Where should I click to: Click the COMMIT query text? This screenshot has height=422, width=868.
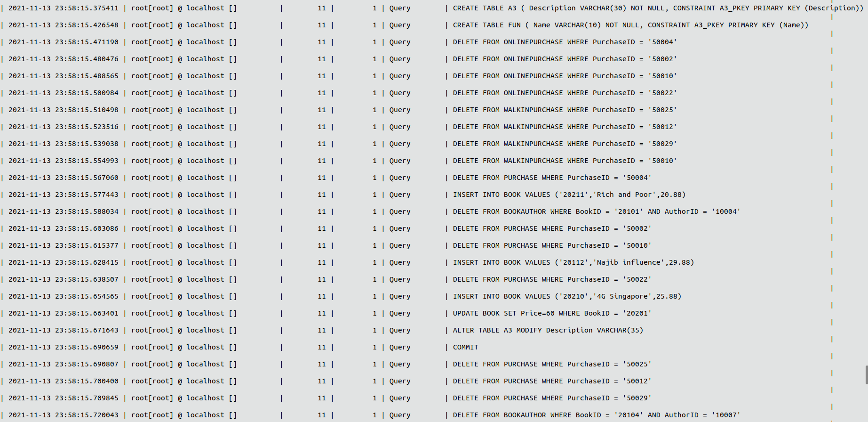pos(465,347)
